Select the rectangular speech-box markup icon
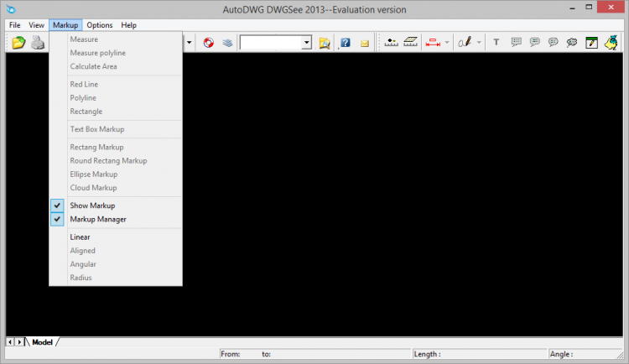Viewport: 629px width, 364px height. pos(517,42)
